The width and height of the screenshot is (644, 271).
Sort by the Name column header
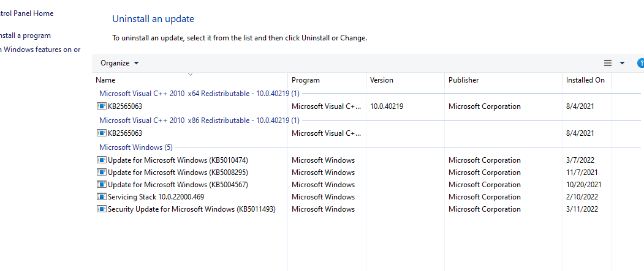coord(105,80)
